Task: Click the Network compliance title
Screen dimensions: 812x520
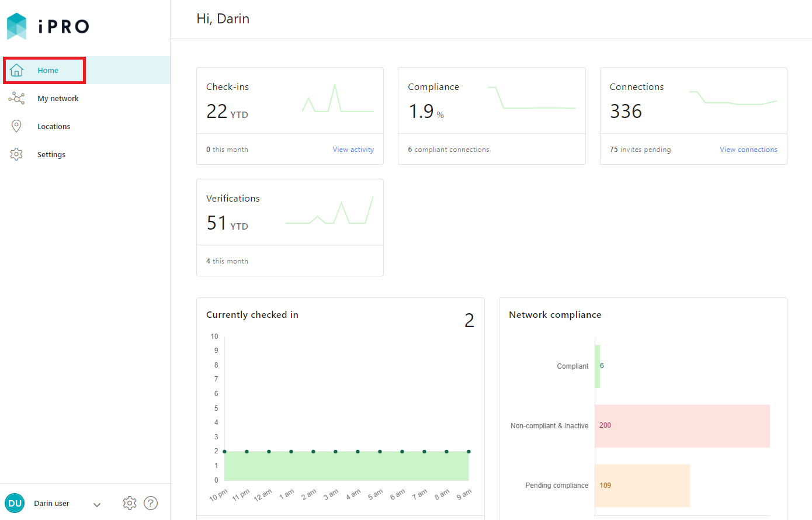Action: 555,314
